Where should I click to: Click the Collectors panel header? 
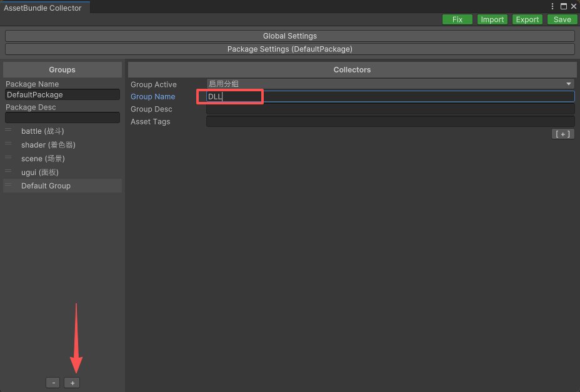coord(352,69)
